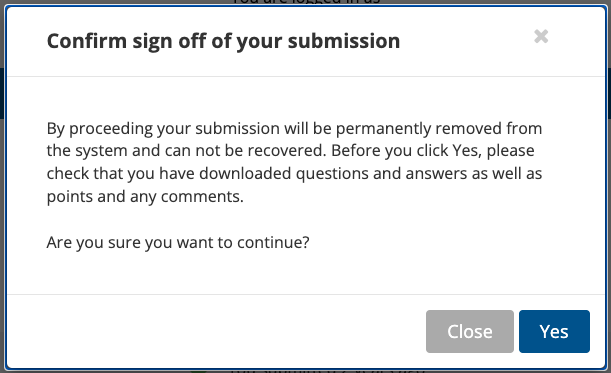Viewport: 611px width, 373px height.
Task: Click the gray Close button
Action: [470, 331]
